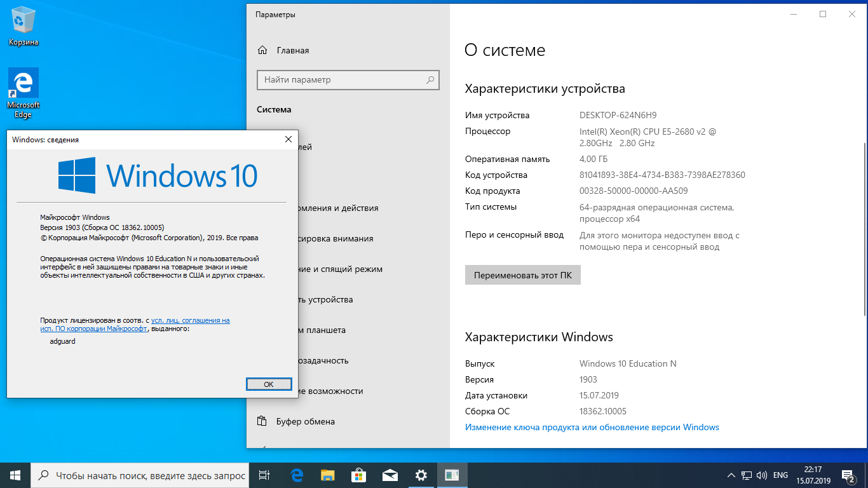This screenshot has height=488, width=868.
Task: Open 'Многозадачность' sidebar item
Action: coord(323,360)
